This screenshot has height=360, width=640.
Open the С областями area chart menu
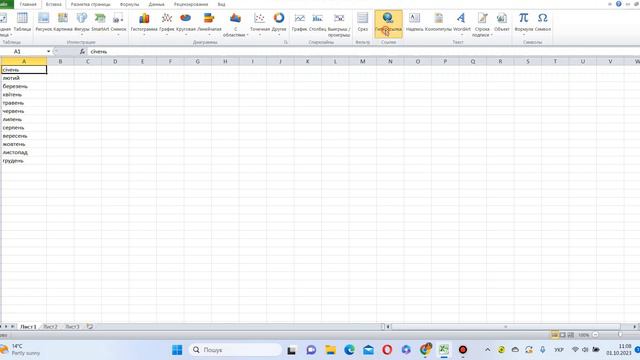pyautogui.click(x=235, y=24)
